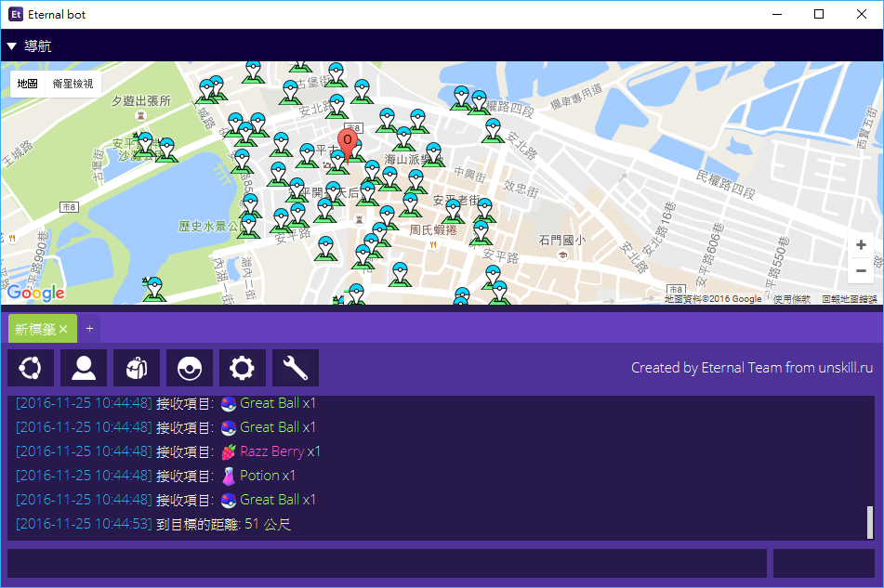The width and height of the screenshot is (884, 588).
Task: Open the Pokeball pokemon list icon
Action: click(190, 368)
